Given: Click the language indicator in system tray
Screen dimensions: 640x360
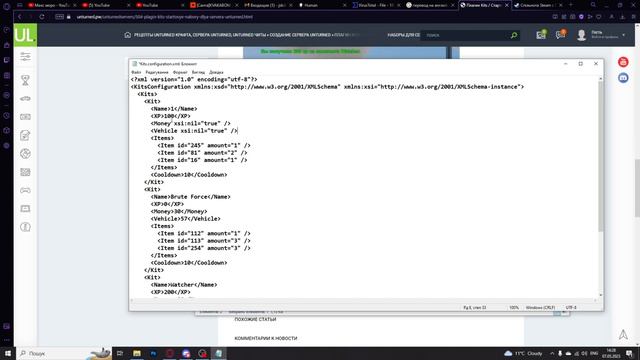Looking at the screenshot, I should pos(594,353).
